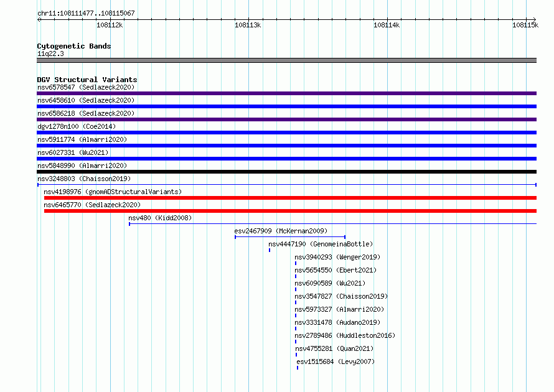Select the red nsv4198976 gnomAD variant bar
554x392 pixels.
pyautogui.click(x=290, y=198)
